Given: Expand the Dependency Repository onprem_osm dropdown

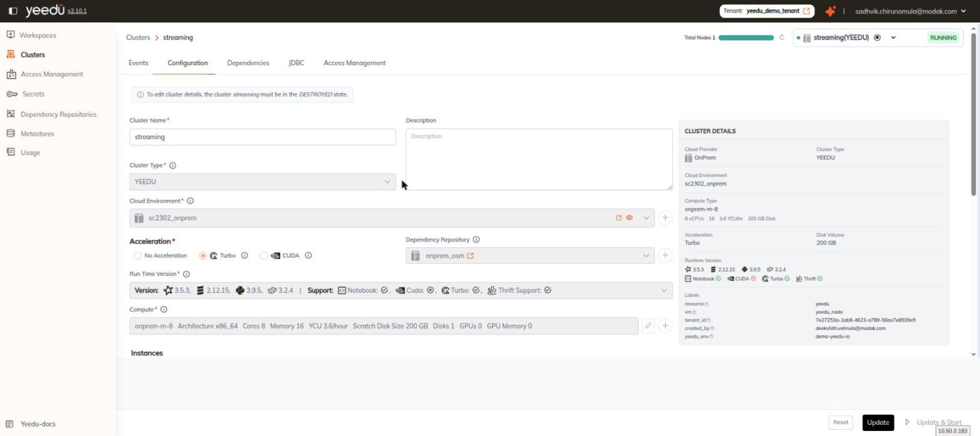Looking at the screenshot, I should [x=646, y=255].
